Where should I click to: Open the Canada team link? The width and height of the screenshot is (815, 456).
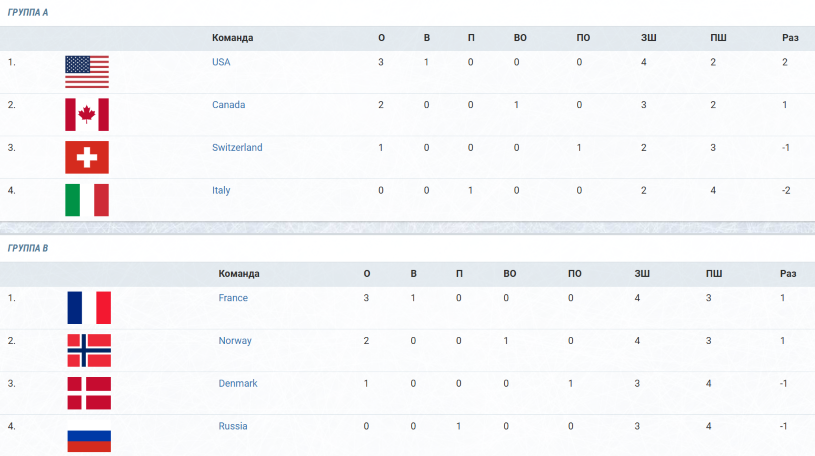pos(228,105)
